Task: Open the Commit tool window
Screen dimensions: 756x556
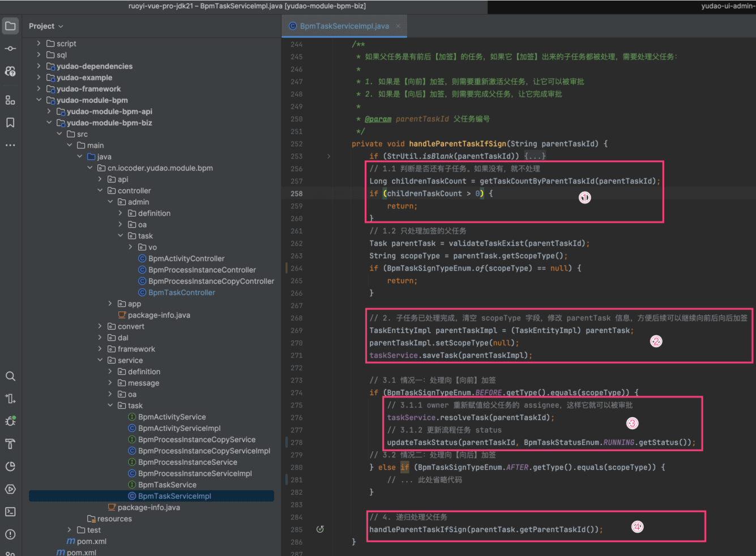Action: pos(10,49)
